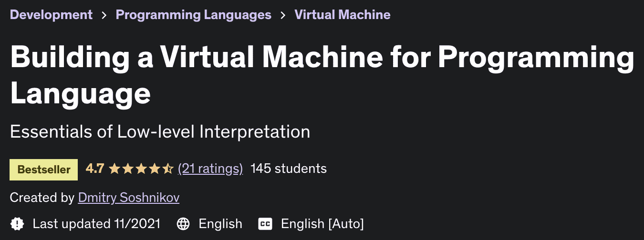The width and height of the screenshot is (644, 240).
Task: Click the globe language icon
Action: click(183, 224)
